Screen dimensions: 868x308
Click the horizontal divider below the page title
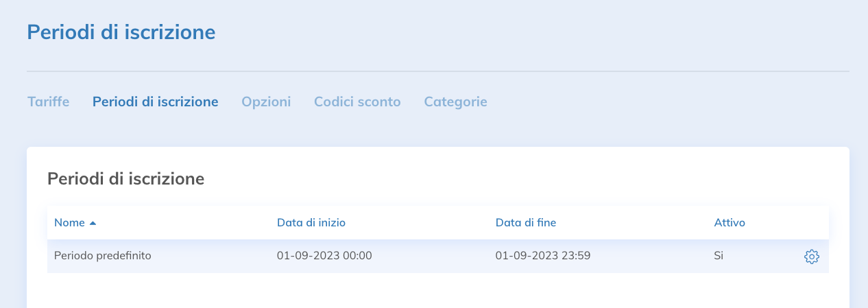tap(437, 71)
